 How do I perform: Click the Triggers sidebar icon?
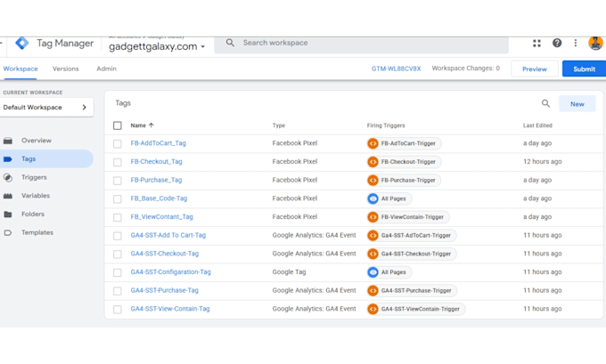(x=8, y=178)
